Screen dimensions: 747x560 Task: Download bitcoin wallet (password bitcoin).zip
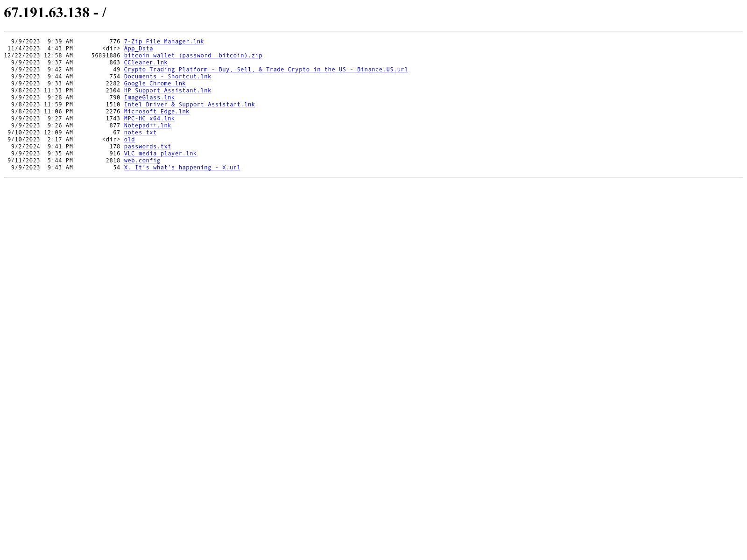pyautogui.click(x=193, y=56)
